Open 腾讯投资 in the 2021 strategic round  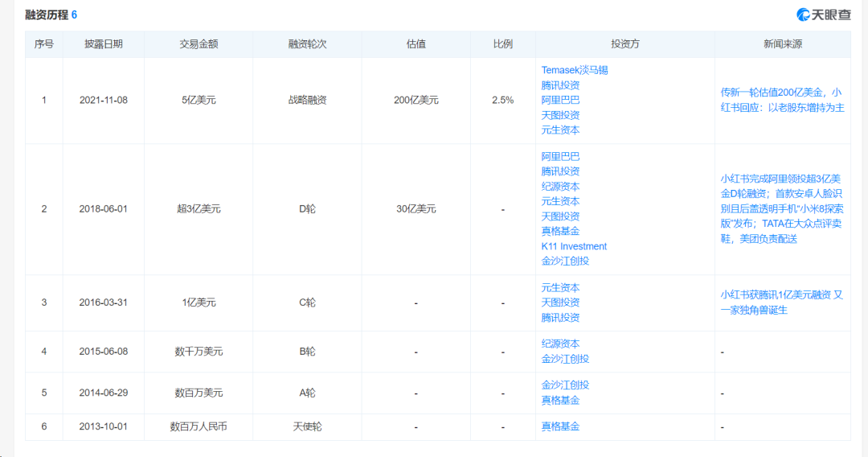560,85
